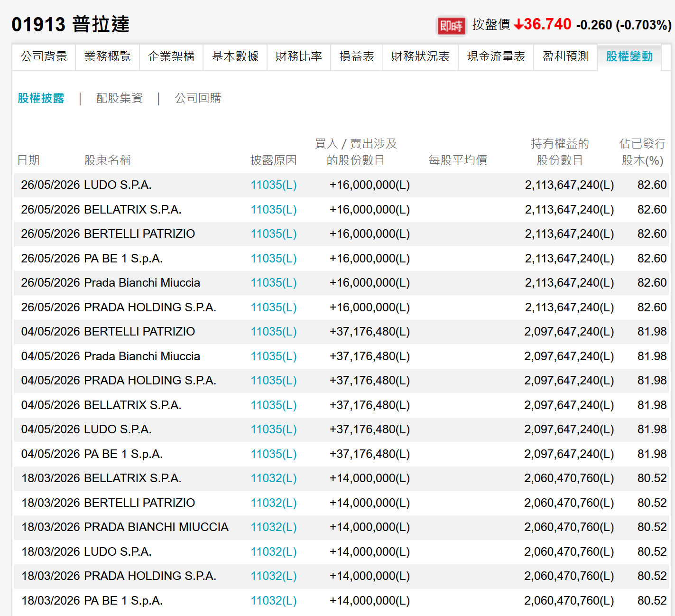Select the 現金流量表 tab

point(496,57)
